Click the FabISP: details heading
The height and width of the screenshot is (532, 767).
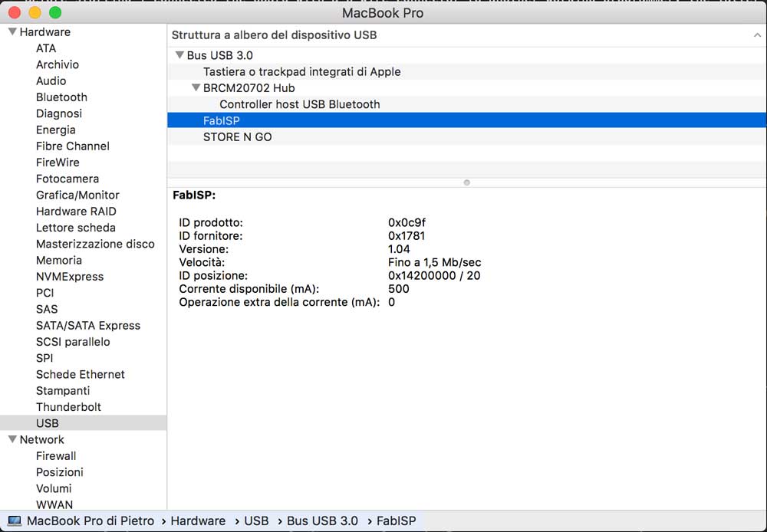pyautogui.click(x=194, y=195)
